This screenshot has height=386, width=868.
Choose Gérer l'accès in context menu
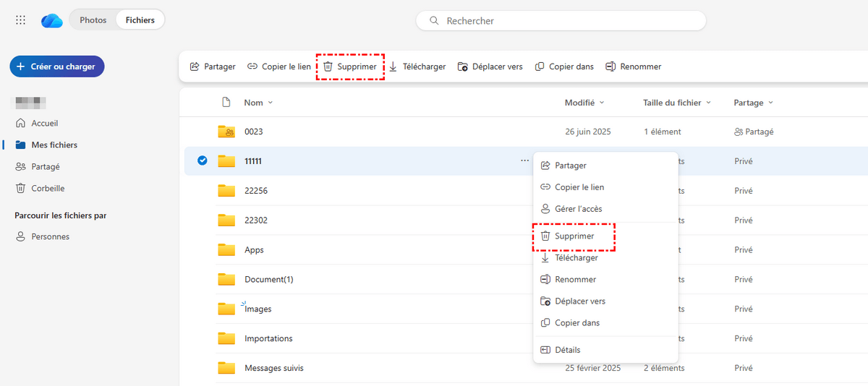click(x=578, y=209)
